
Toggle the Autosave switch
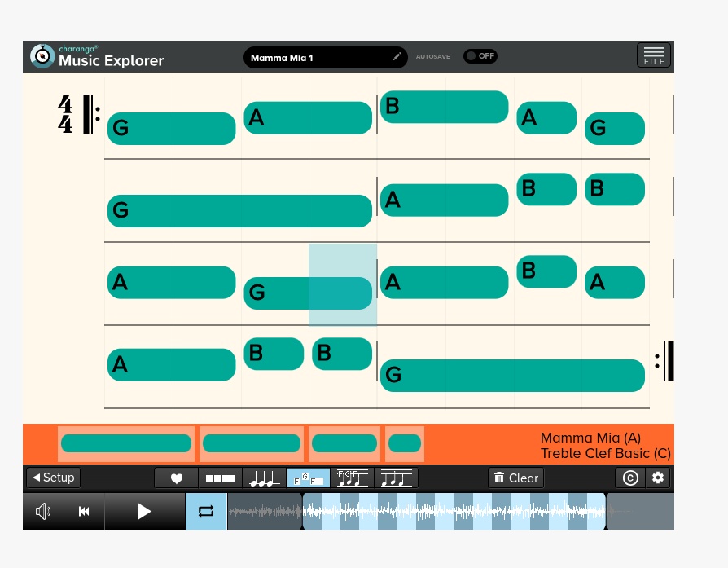tap(480, 56)
